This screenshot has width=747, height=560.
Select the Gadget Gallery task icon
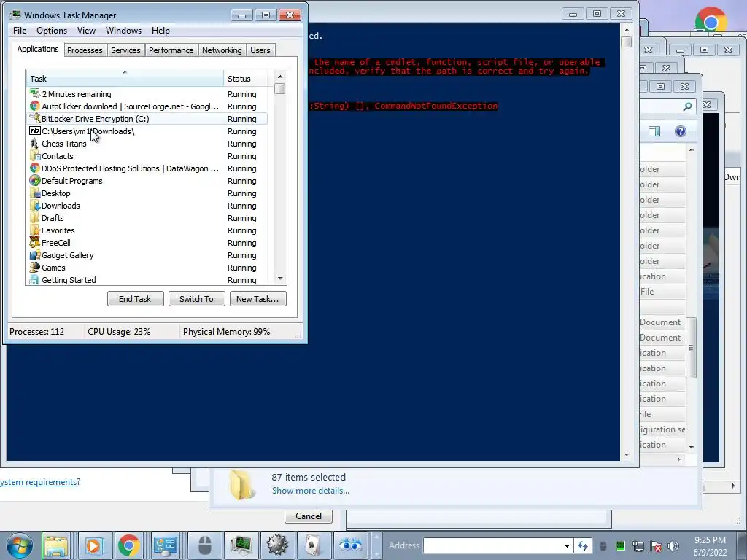[34, 254]
